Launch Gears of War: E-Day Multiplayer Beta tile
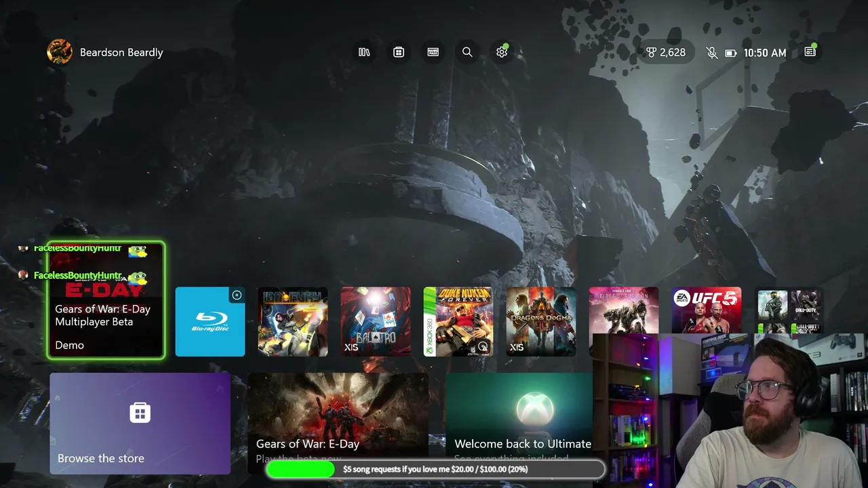 point(106,300)
